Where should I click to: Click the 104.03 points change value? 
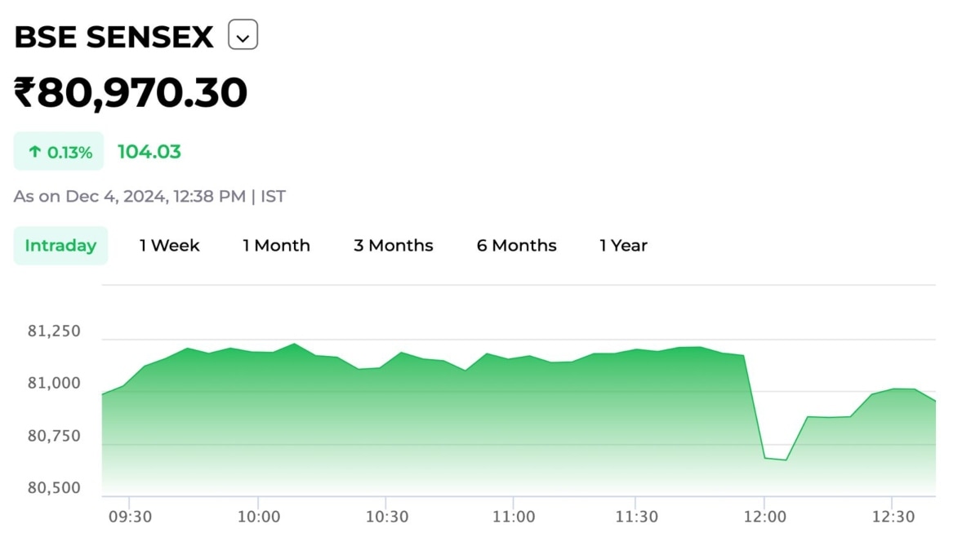coord(149,152)
